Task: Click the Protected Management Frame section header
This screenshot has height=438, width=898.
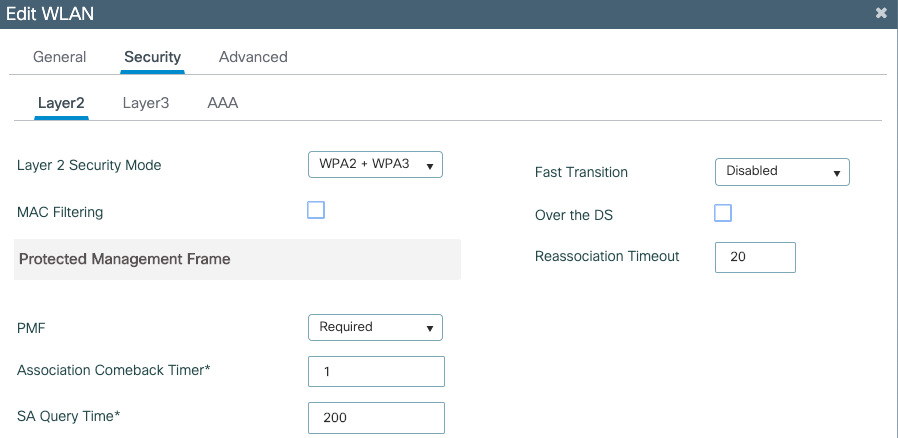Action: click(x=125, y=259)
